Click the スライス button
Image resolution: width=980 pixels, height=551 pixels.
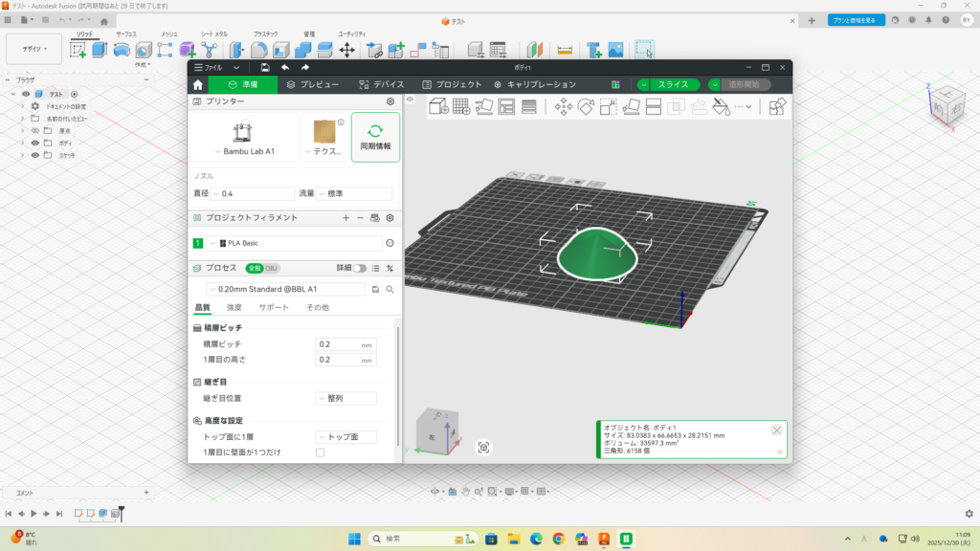[x=673, y=84]
